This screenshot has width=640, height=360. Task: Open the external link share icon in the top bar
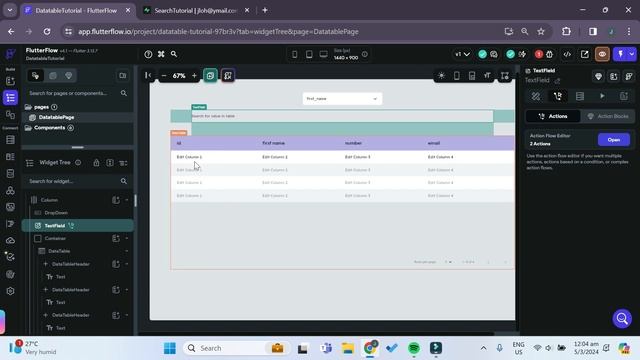click(x=584, y=54)
